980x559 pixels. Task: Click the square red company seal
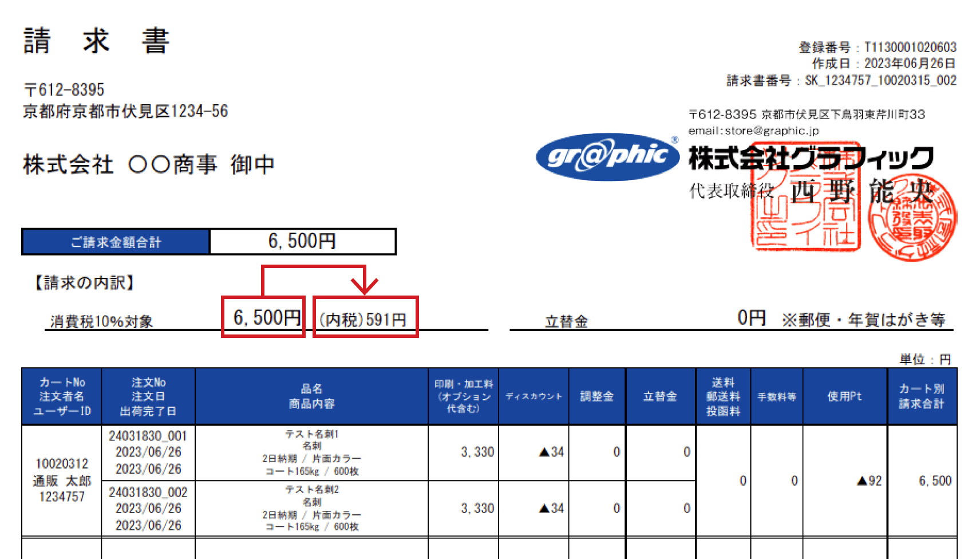click(806, 196)
